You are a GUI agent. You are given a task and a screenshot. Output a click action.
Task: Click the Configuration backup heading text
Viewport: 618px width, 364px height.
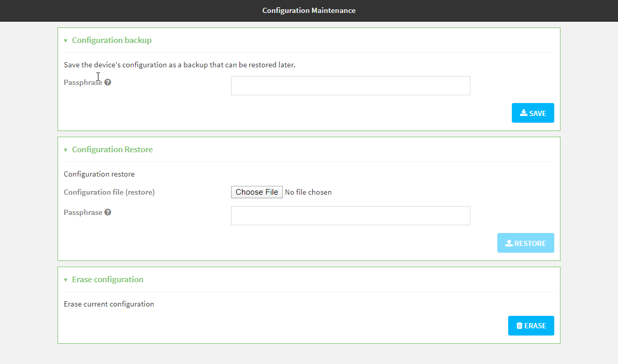coord(111,40)
